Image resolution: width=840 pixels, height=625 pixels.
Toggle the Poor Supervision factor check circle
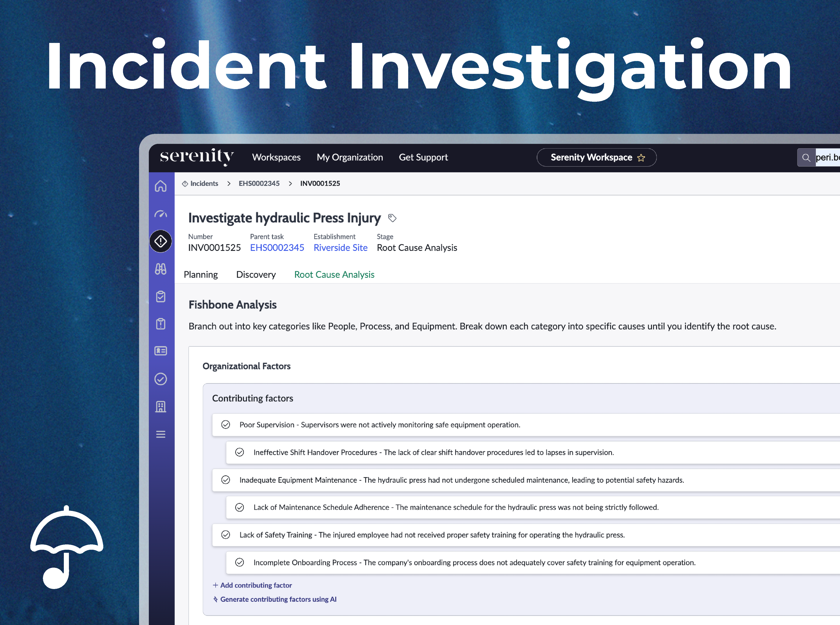coord(226,424)
